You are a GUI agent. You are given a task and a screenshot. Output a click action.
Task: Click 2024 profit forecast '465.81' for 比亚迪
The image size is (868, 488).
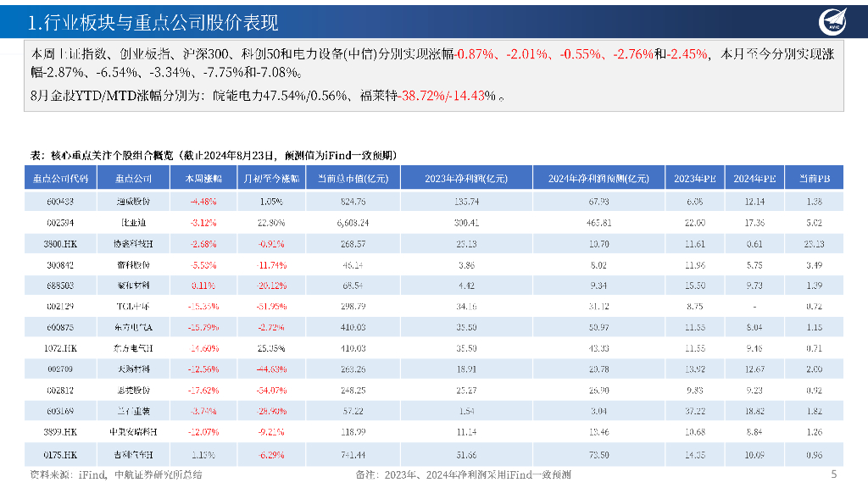(598, 223)
